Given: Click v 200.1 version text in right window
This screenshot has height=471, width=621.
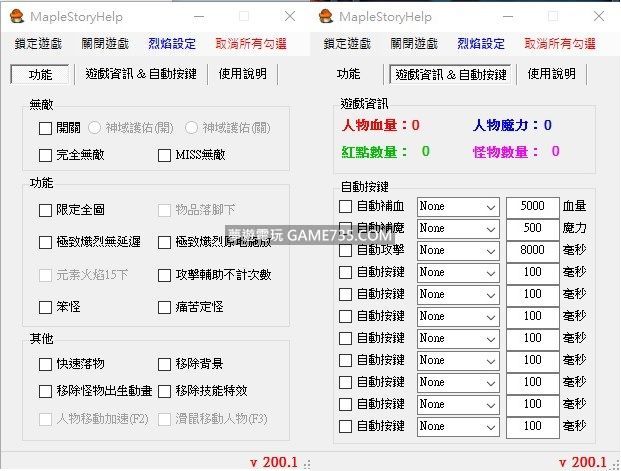Looking at the screenshot, I should pyautogui.click(x=583, y=462).
